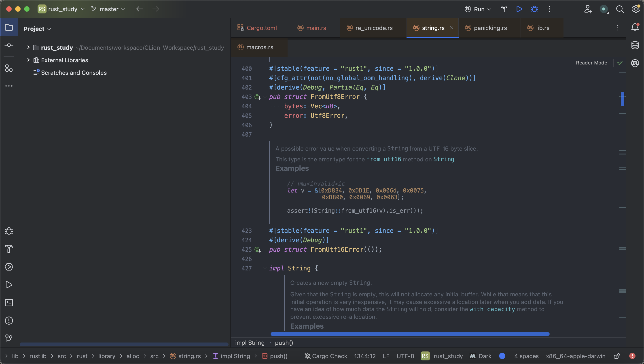Toggle the read-only lock icon in status bar
Image resolution: width=644 pixels, height=364 pixels.
(x=617, y=356)
